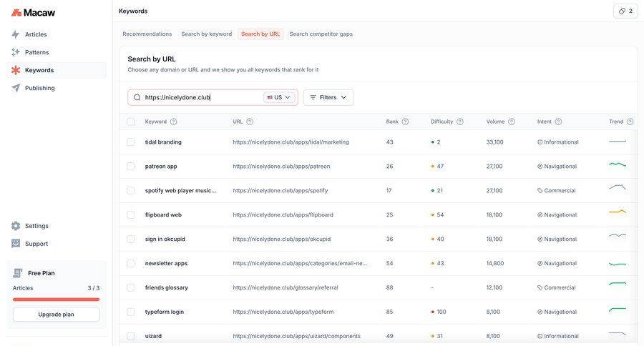The width and height of the screenshot is (644, 346).
Task: Click help icon next to Rank column
Action: 406,122
